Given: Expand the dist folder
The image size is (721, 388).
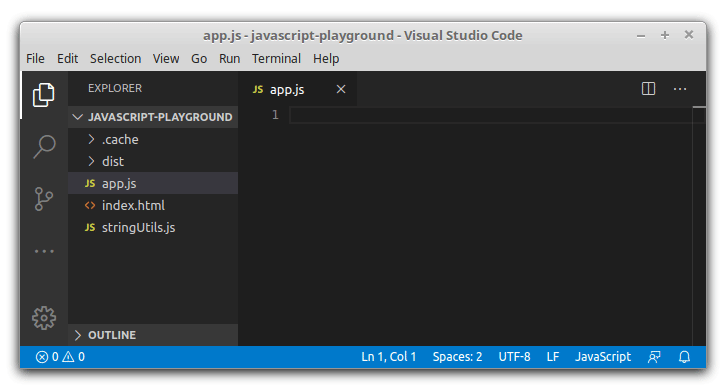Looking at the screenshot, I should click(153, 161).
